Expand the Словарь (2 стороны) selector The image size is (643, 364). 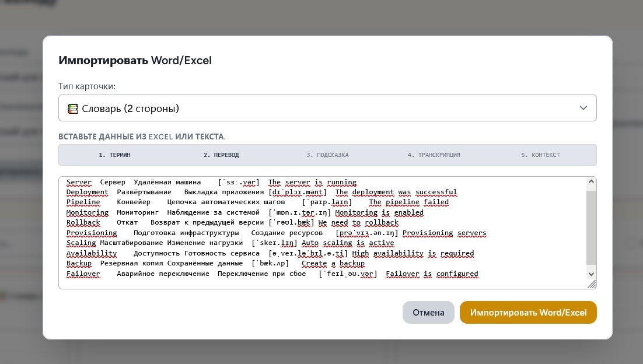point(327,107)
